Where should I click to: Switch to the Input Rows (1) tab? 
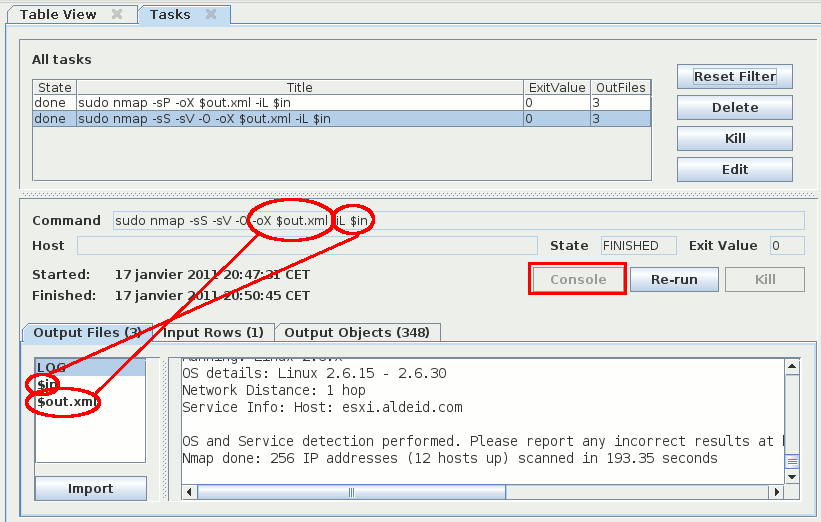coord(214,332)
